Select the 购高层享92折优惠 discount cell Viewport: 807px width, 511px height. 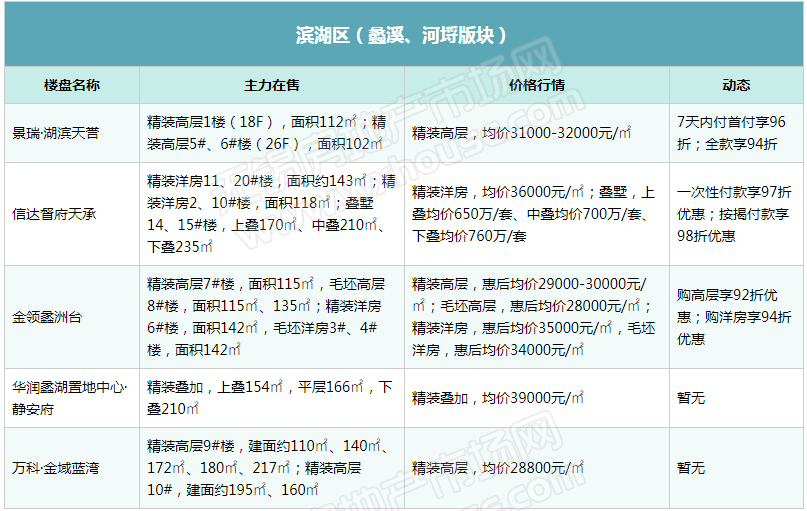pos(734,317)
